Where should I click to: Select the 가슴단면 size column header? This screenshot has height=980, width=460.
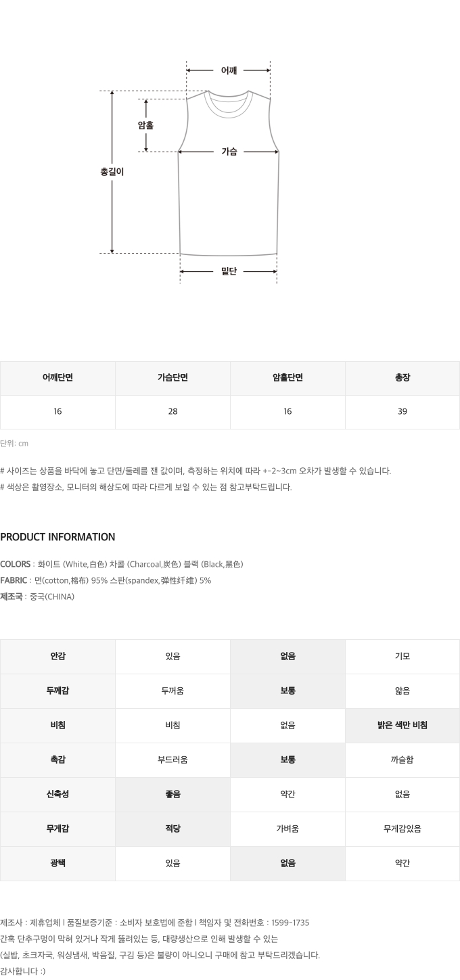click(x=172, y=378)
